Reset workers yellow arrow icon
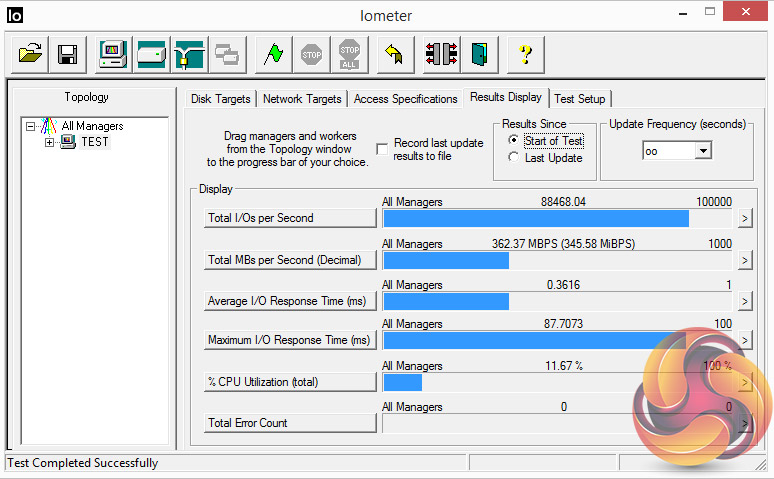 point(395,54)
